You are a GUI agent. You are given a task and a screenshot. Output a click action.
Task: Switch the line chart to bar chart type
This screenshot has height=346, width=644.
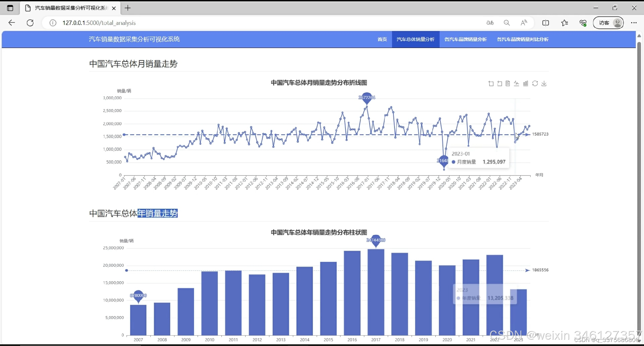pos(526,84)
